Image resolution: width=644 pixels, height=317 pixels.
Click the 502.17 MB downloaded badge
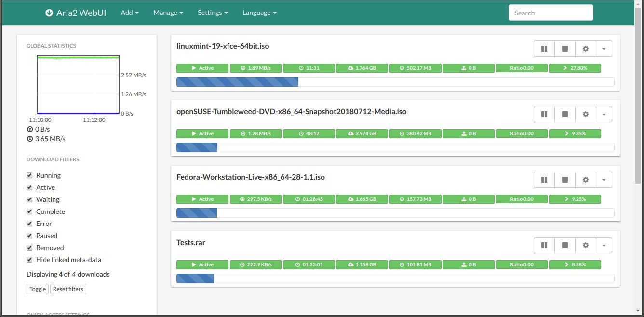click(x=415, y=68)
